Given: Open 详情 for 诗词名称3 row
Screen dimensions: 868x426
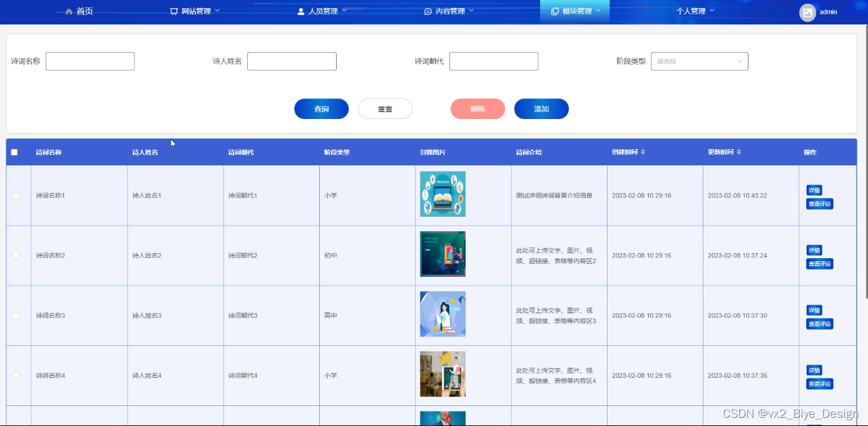Looking at the screenshot, I should pos(814,311).
